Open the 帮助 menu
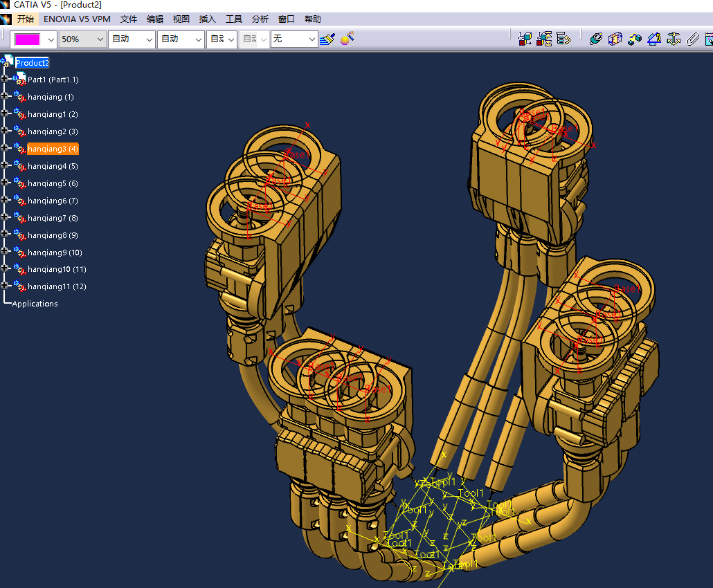This screenshot has height=588, width=713. coord(313,19)
